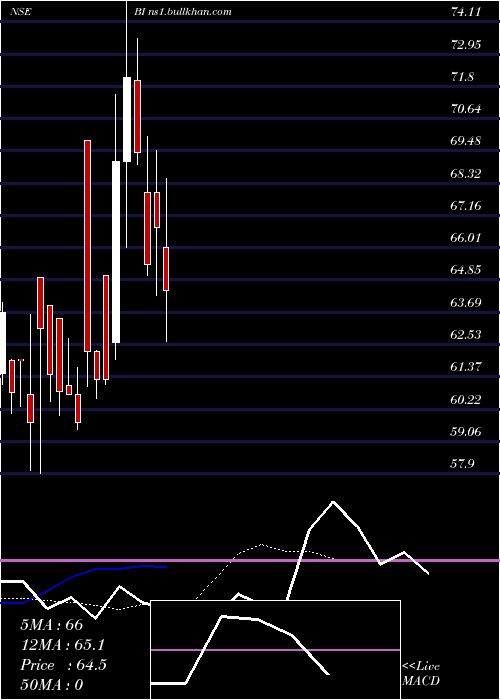Image resolution: width=500 pixels, height=700 pixels.
Task: Click the 71.8 price axis label
Action: tap(462, 77)
